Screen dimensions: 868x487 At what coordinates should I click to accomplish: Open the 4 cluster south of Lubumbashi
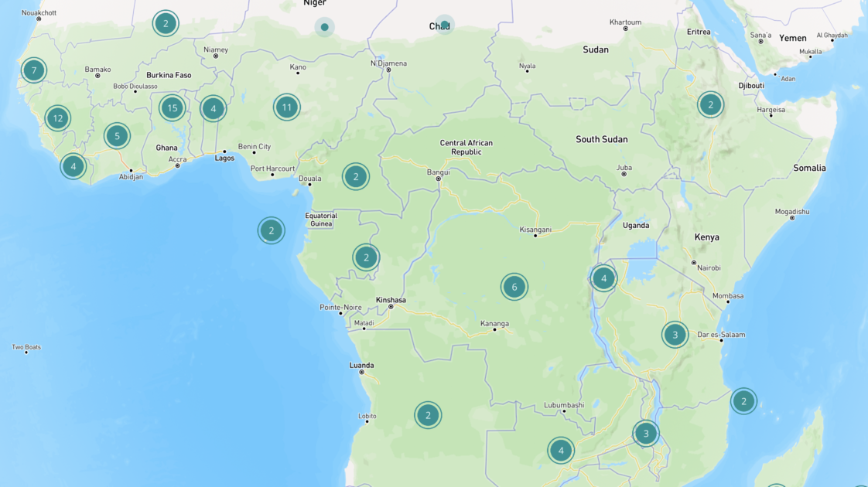(x=561, y=450)
